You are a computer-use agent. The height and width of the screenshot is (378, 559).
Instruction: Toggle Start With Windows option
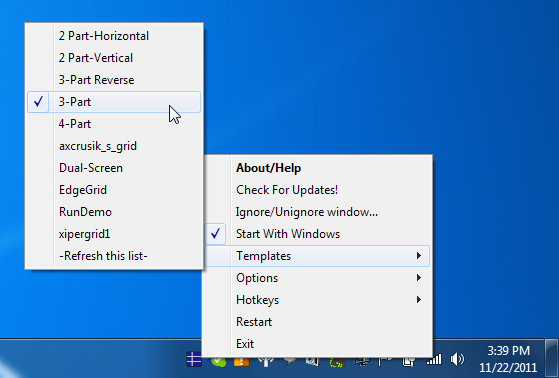[x=317, y=234]
